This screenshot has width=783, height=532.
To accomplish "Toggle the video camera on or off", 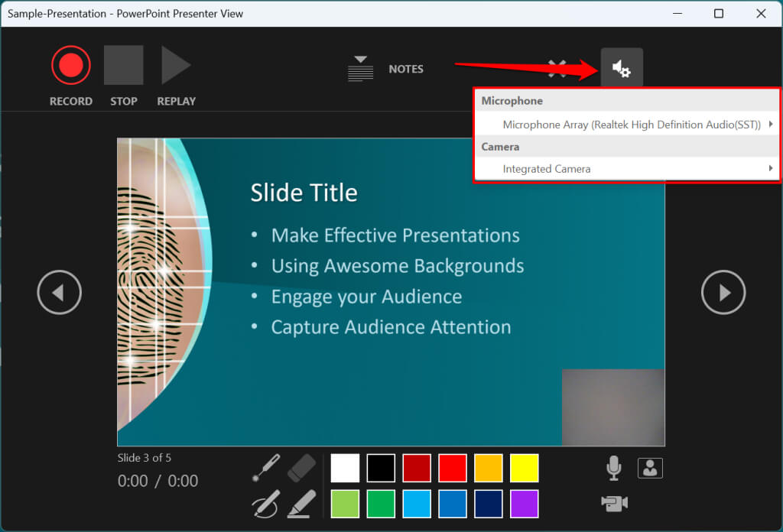I will [x=614, y=502].
